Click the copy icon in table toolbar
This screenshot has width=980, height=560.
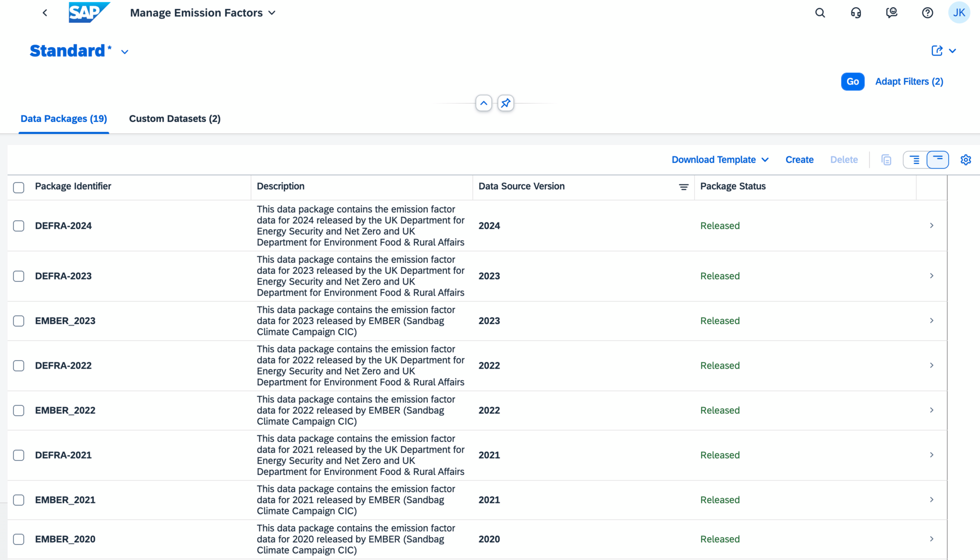(886, 160)
